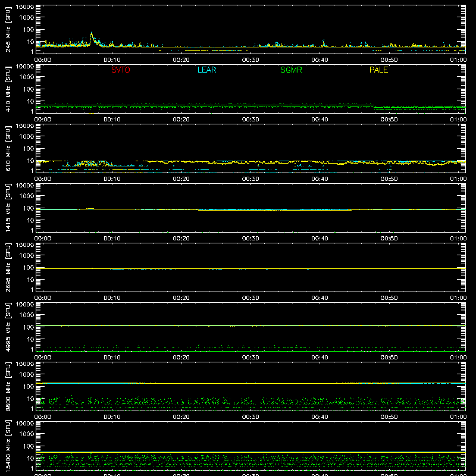Click 01:00 time label under 8800 MHz panel
476x476 pixels.
pos(458,417)
